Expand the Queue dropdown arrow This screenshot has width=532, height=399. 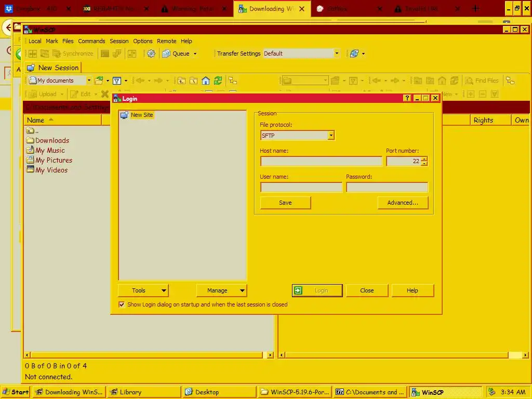[x=195, y=54]
